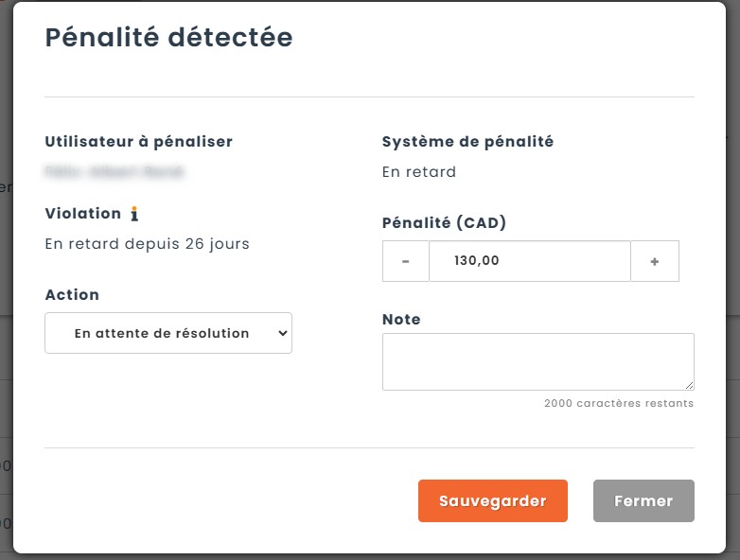Select the blurred user name to penalize
740x560 pixels.
point(115,172)
